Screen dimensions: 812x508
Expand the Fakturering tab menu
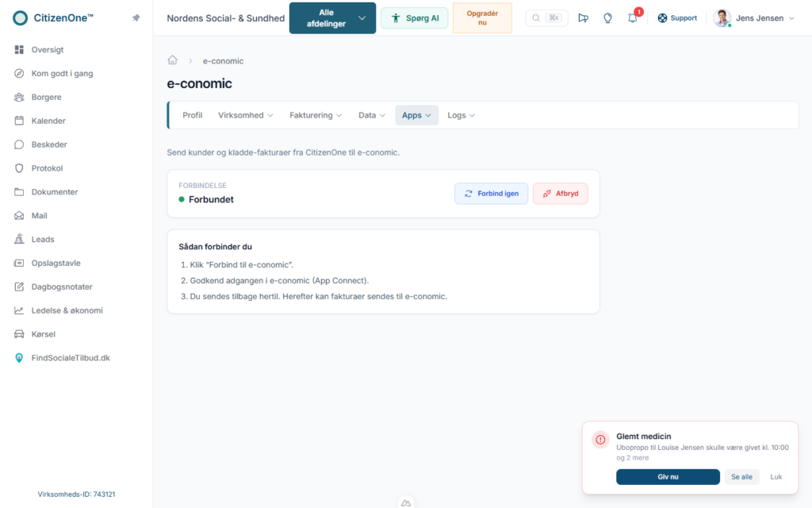tap(316, 115)
